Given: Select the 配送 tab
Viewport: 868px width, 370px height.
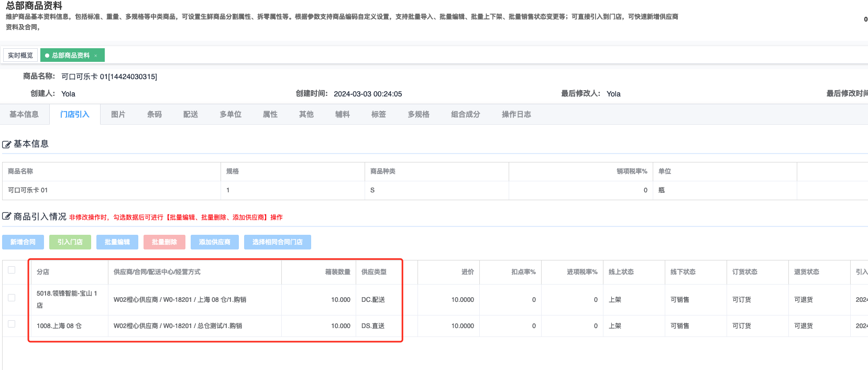Looking at the screenshot, I should click(x=190, y=114).
